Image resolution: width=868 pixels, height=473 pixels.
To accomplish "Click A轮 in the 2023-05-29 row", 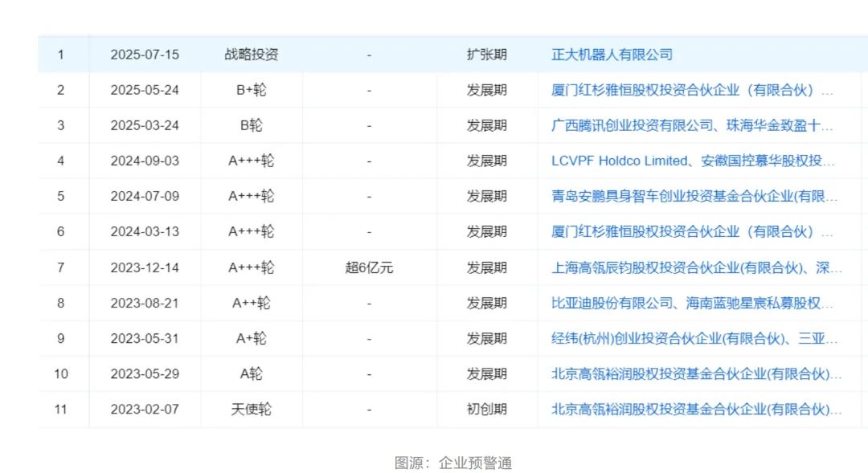I will pyautogui.click(x=252, y=374).
